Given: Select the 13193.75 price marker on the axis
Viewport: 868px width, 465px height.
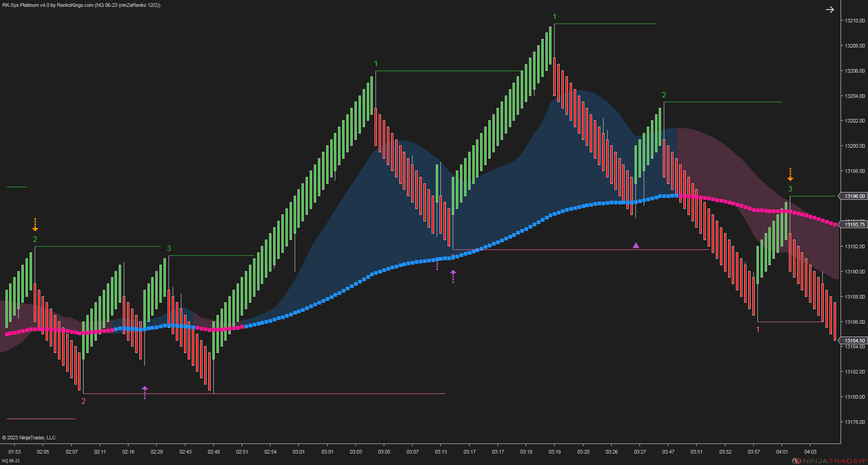Looking at the screenshot, I should (853, 224).
